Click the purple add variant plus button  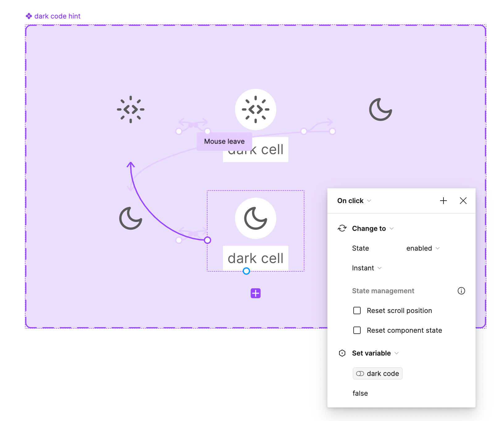click(x=256, y=293)
